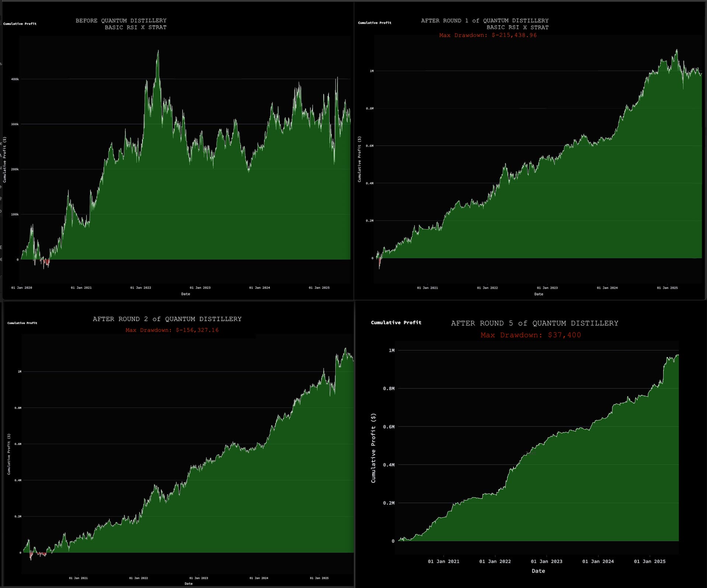The height and width of the screenshot is (588, 707).
Task: Click the bold 'Cumulative Profit' label on Round 5 chart
Action: [396, 322]
